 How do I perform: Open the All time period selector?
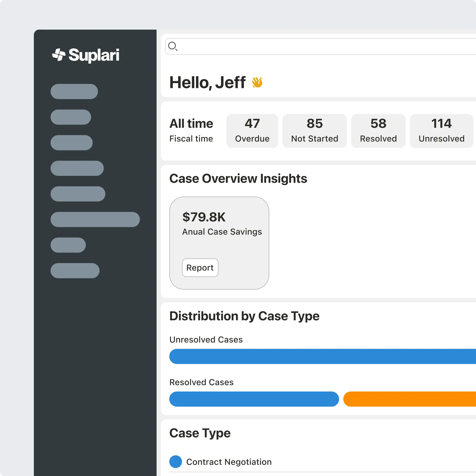(191, 123)
